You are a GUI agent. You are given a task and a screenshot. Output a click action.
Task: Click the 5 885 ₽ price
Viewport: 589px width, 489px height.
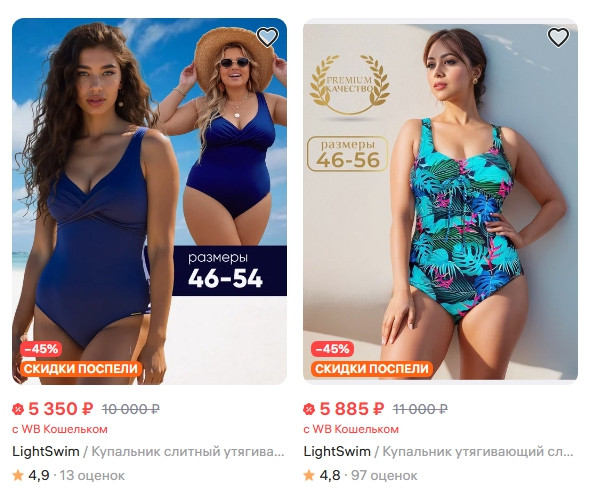[352, 409]
